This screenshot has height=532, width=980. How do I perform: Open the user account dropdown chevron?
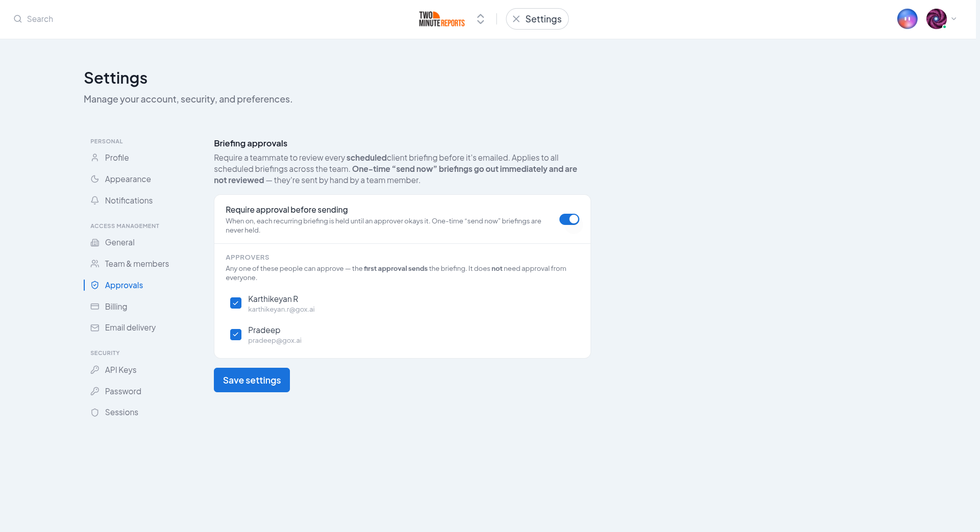click(x=953, y=19)
